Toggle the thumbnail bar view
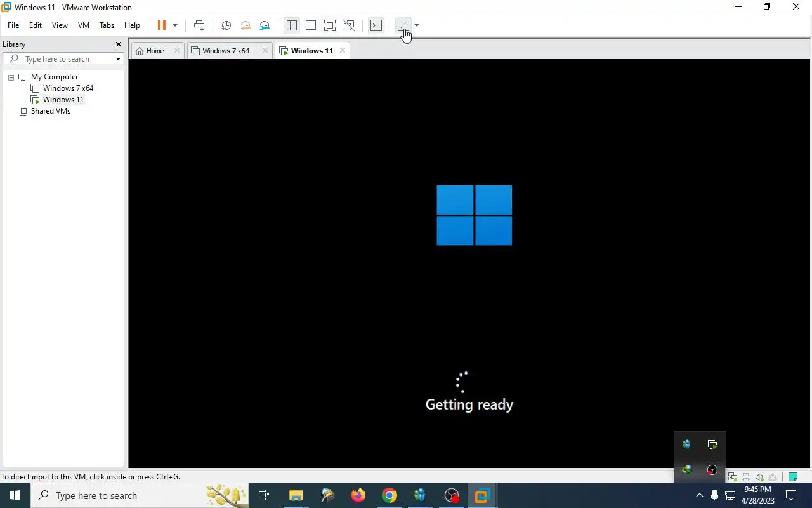This screenshot has width=812, height=508. tap(311, 25)
